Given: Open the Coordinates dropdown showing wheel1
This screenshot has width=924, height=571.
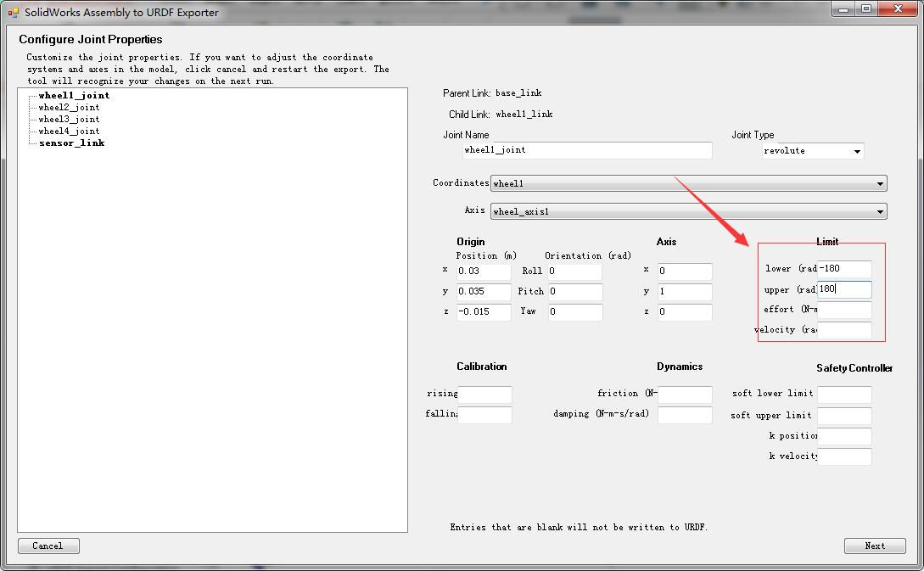Looking at the screenshot, I should pos(688,183).
